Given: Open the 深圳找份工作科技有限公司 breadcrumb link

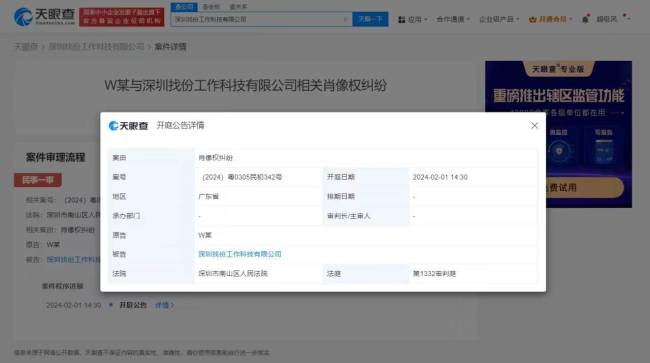Looking at the screenshot, I should (96, 46).
